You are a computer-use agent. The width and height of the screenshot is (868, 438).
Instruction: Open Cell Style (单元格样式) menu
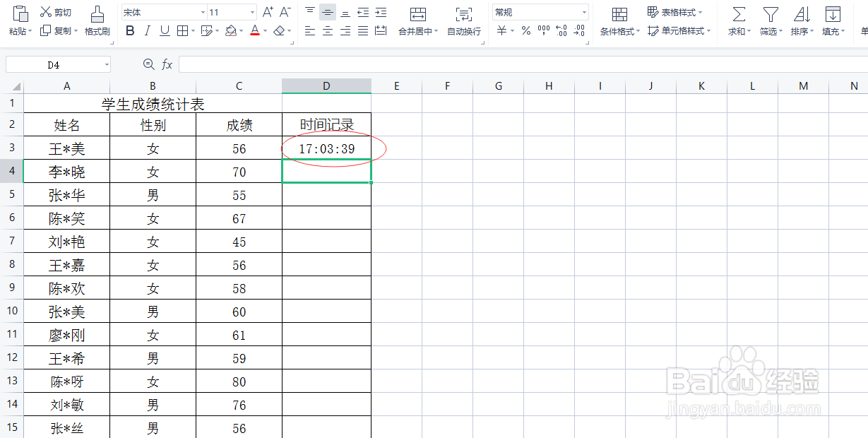(x=679, y=30)
